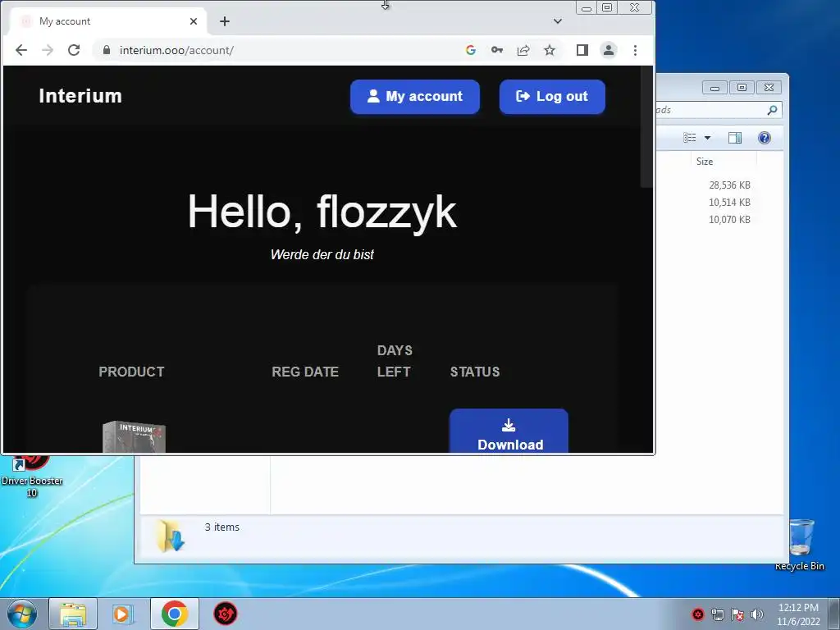The image size is (840, 630).
Task: Open Driver Booster taskbar icon
Action: (x=226, y=614)
